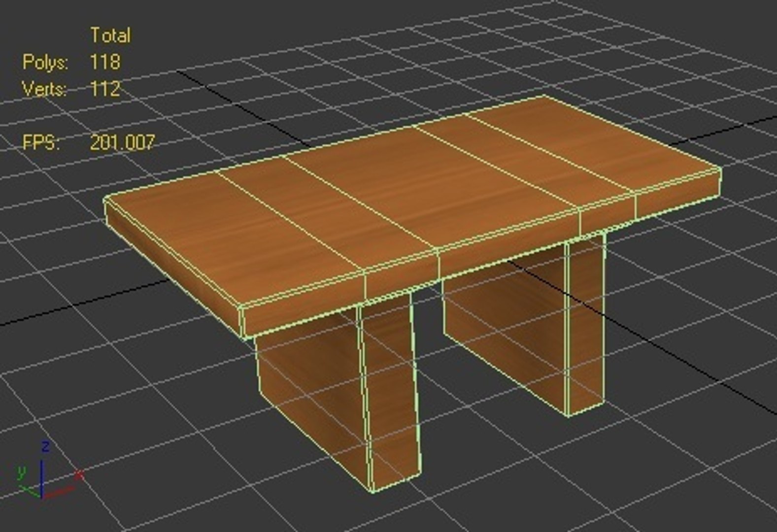
Task: Click the Polys: statistics label
Action: click(x=45, y=63)
